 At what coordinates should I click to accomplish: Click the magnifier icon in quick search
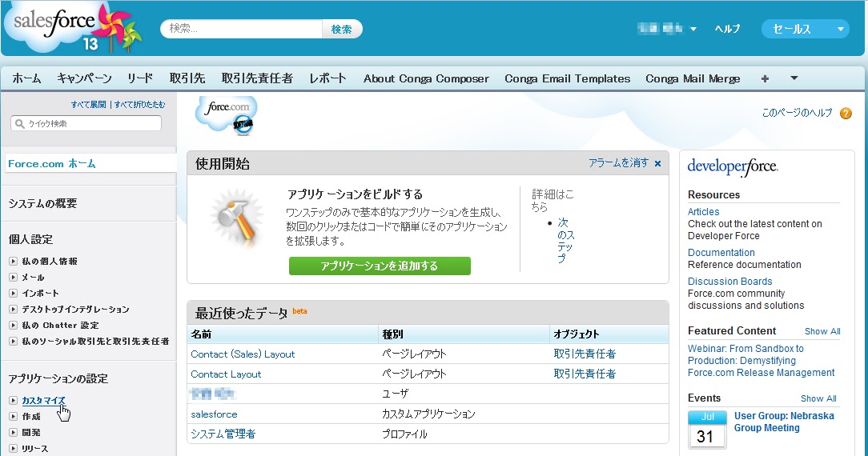click(x=20, y=123)
